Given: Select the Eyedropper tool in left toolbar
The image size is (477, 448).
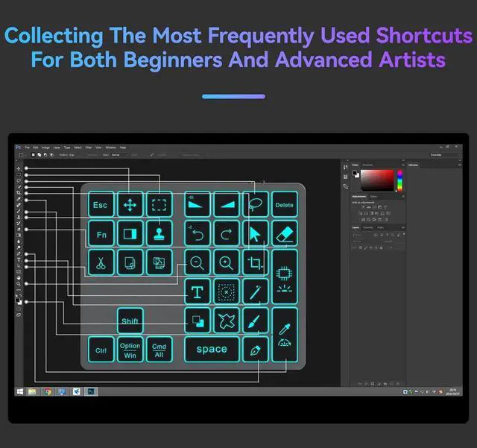Looking at the screenshot, I should (19, 199).
